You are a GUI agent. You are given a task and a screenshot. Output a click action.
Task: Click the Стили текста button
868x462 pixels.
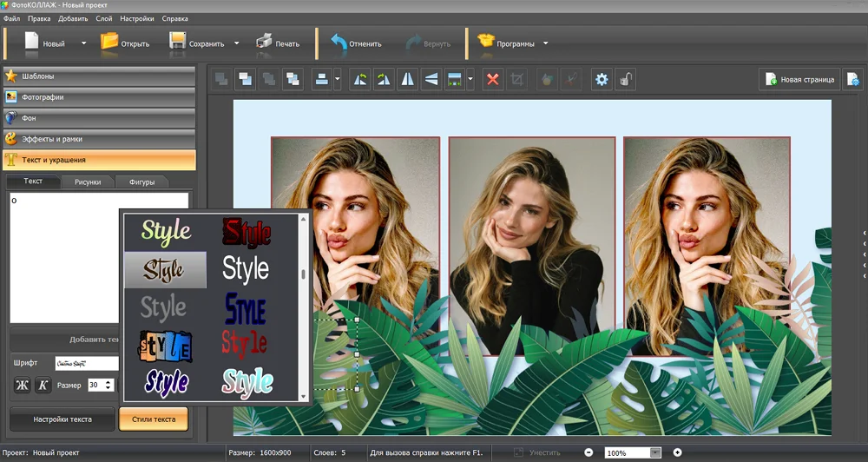pos(154,419)
